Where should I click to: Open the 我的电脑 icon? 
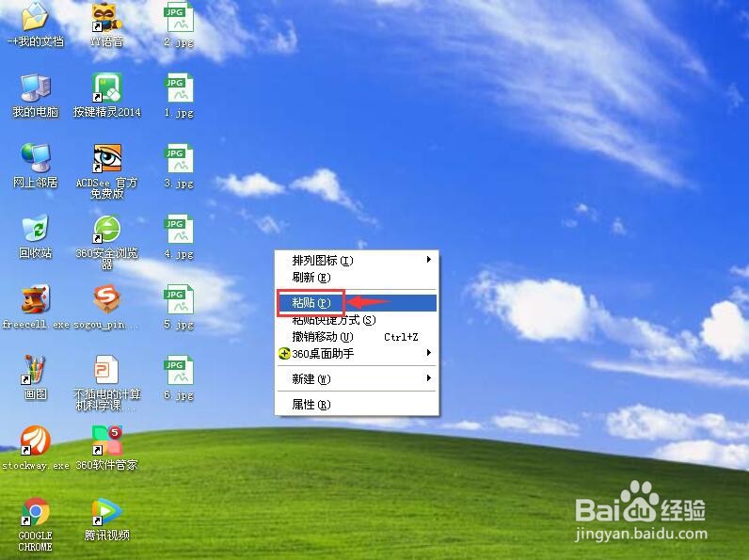tap(35, 88)
